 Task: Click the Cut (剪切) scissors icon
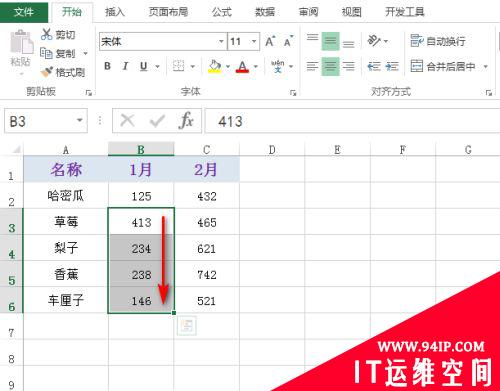coord(47,34)
